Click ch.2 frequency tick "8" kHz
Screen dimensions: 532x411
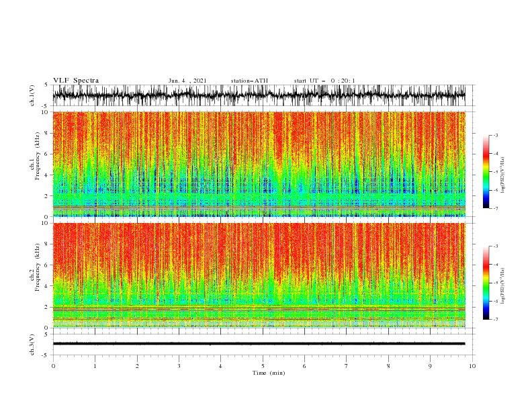click(x=47, y=244)
